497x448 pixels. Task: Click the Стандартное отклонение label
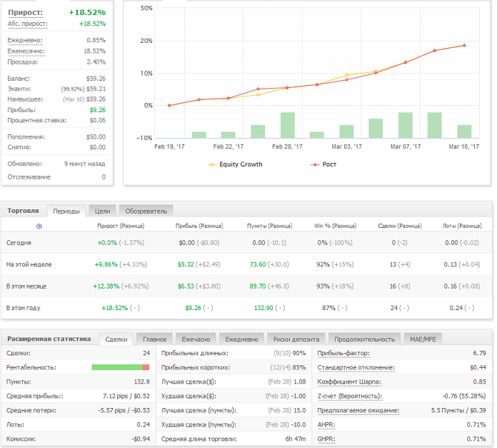click(356, 367)
